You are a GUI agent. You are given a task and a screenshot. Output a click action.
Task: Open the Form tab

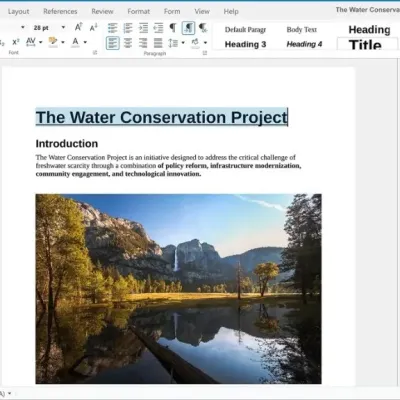[172, 11]
